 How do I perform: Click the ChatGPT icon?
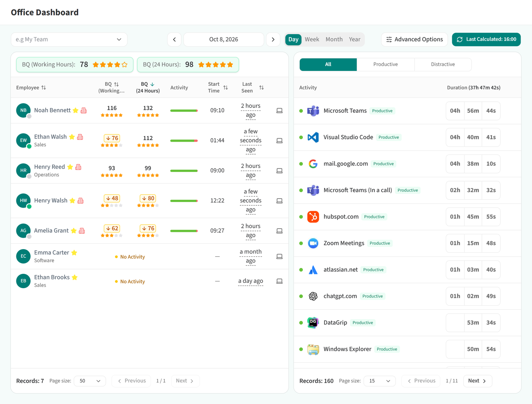click(x=313, y=296)
